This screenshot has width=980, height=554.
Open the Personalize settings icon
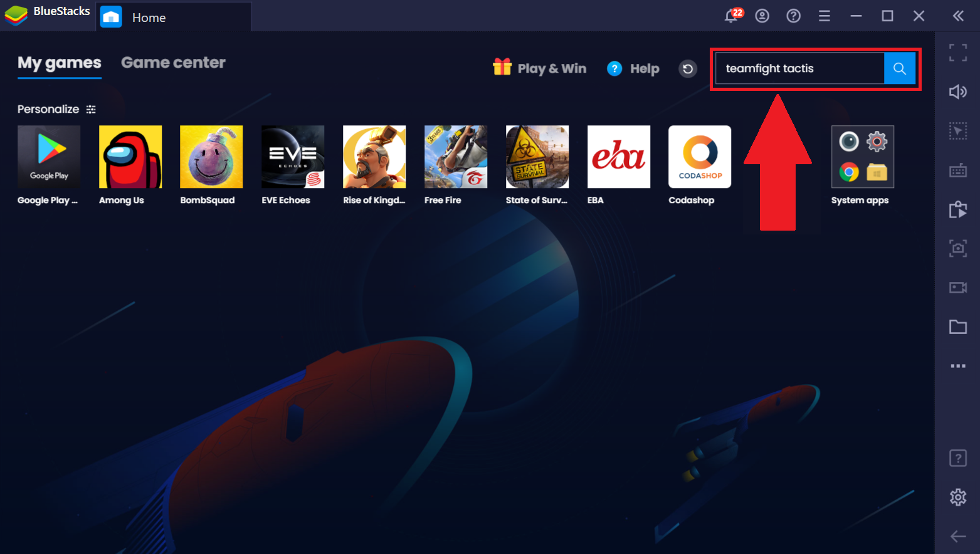click(x=91, y=109)
